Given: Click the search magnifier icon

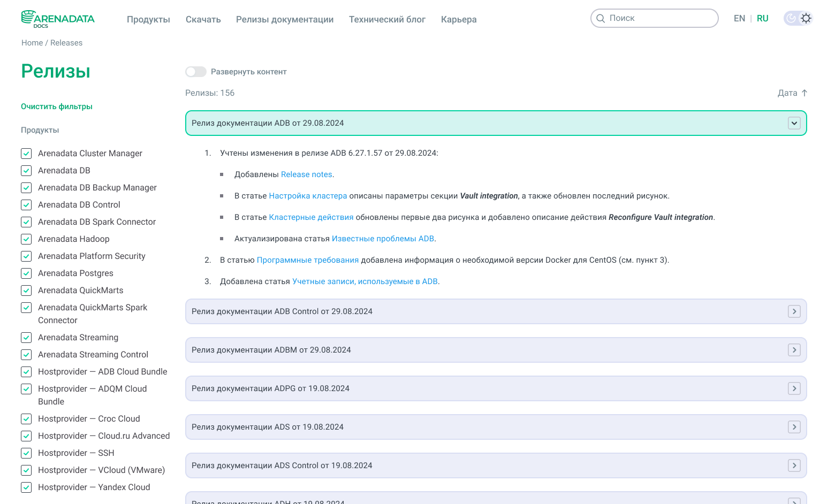Looking at the screenshot, I should 601,18.
